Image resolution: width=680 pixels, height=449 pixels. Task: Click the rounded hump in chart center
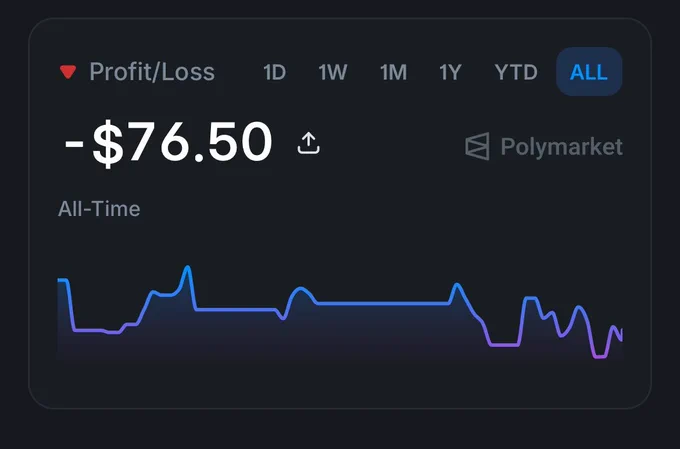pyautogui.click(x=300, y=290)
